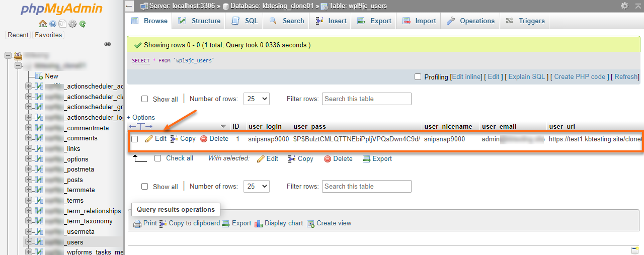Toggle full texts arrows above row actions
This screenshot has width=644, height=255.
(x=141, y=126)
